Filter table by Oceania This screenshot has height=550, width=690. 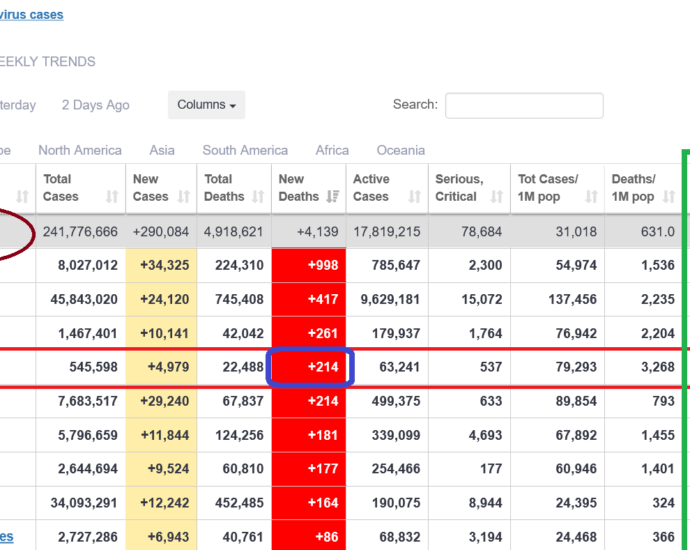401,150
